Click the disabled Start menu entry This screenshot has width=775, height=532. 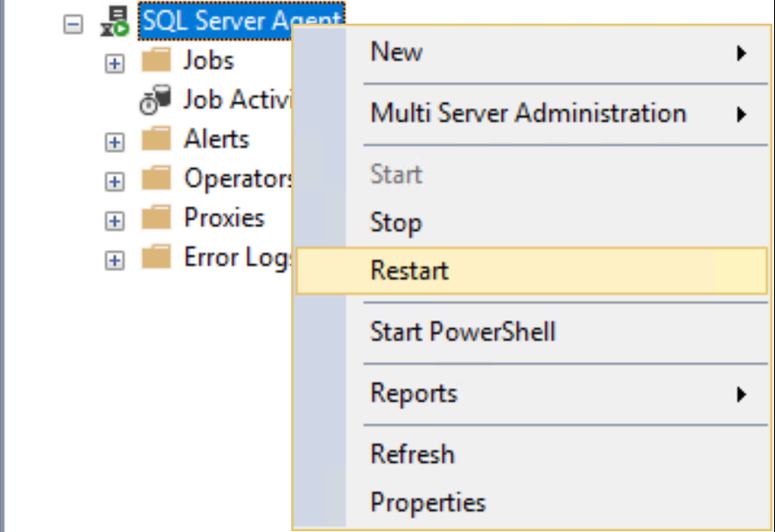532,174
